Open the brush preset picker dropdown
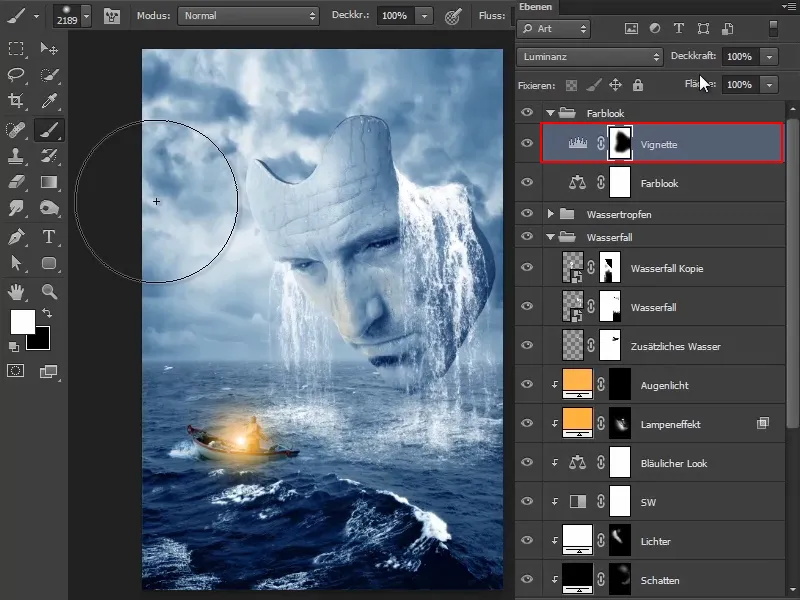This screenshot has height=600, width=800. (86, 16)
